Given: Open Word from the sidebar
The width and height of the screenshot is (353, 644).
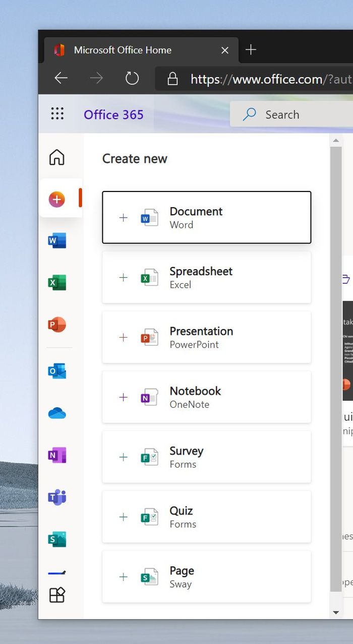Looking at the screenshot, I should (57, 241).
